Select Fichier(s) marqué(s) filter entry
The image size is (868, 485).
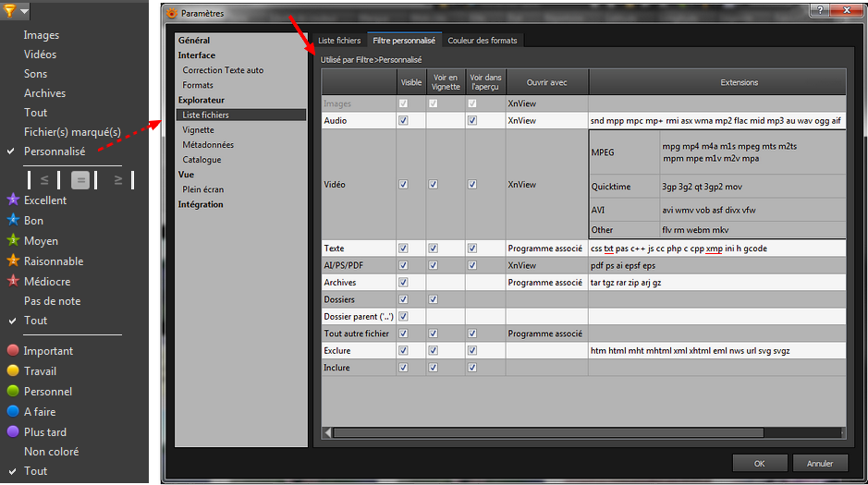tap(72, 131)
